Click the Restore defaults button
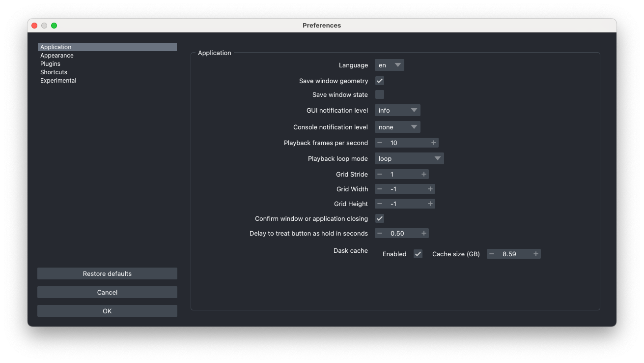 [x=107, y=273]
